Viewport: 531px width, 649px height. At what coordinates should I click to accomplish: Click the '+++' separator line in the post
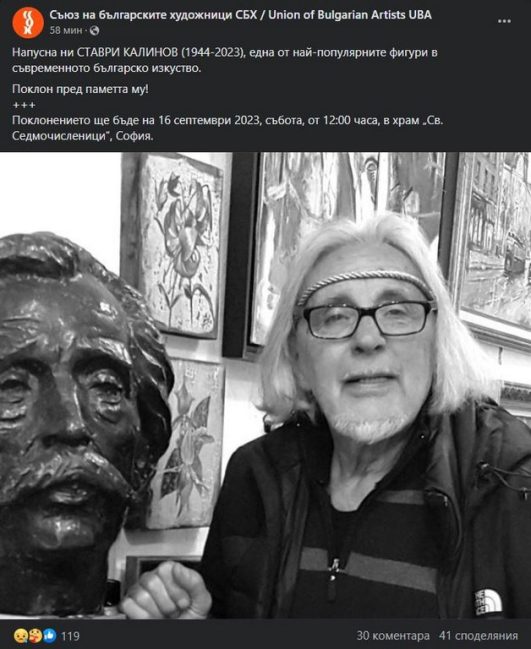(24, 105)
